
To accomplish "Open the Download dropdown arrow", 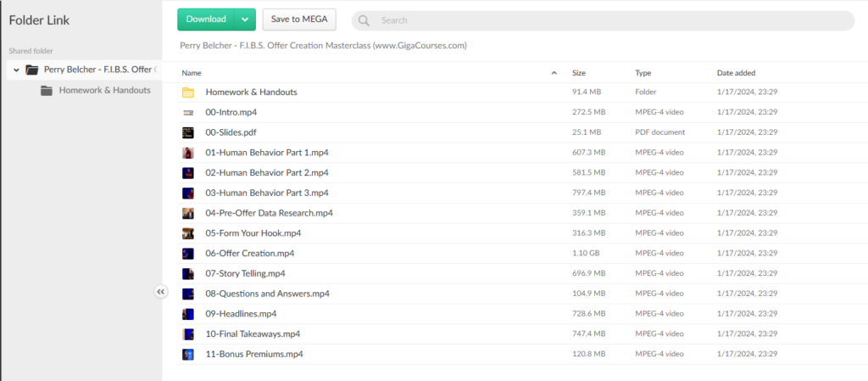I will point(244,20).
